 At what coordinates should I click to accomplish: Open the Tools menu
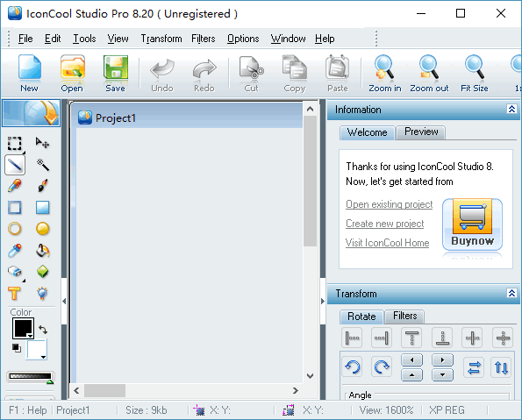point(84,39)
